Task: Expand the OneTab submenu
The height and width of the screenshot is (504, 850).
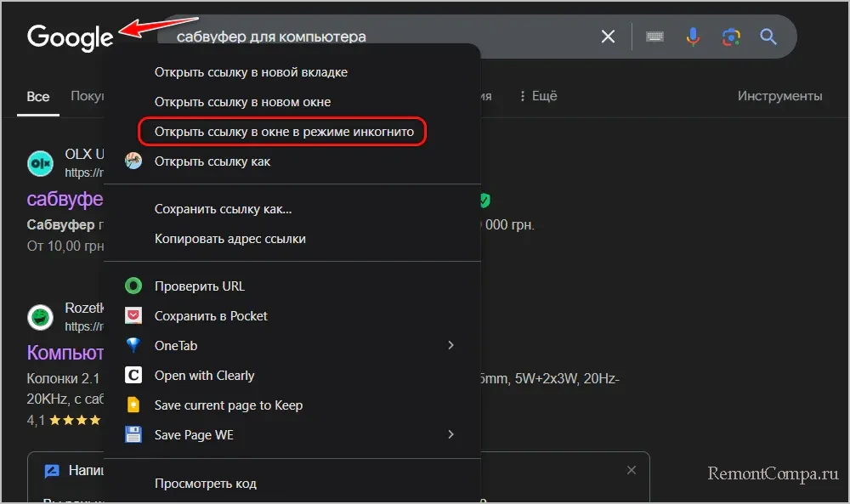Action: pos(450,346)
